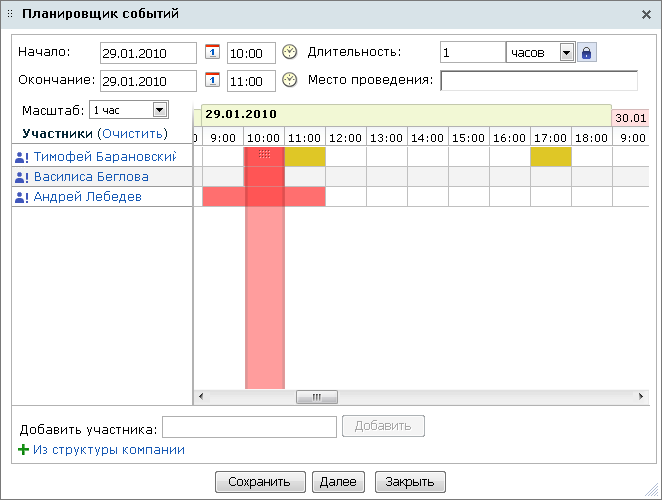Click clock icon next to end time

(x=290, y=80)
